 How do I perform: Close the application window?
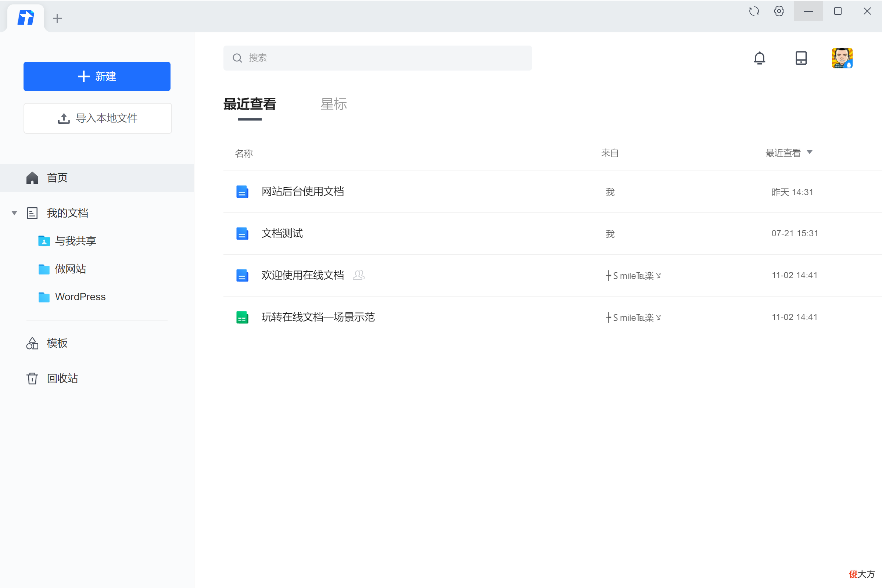pyautogui.click(x=867, y=11)
